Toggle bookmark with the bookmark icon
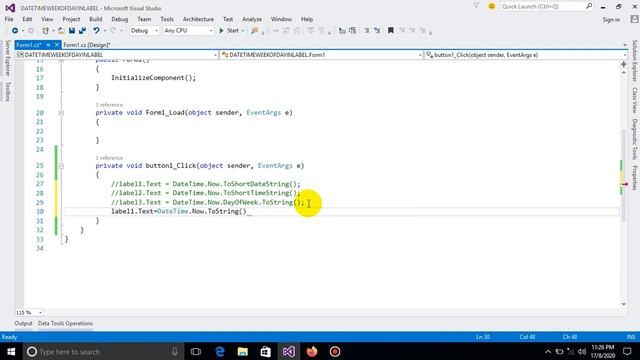This screenshot has height=360, width=640. pos(391,31)
